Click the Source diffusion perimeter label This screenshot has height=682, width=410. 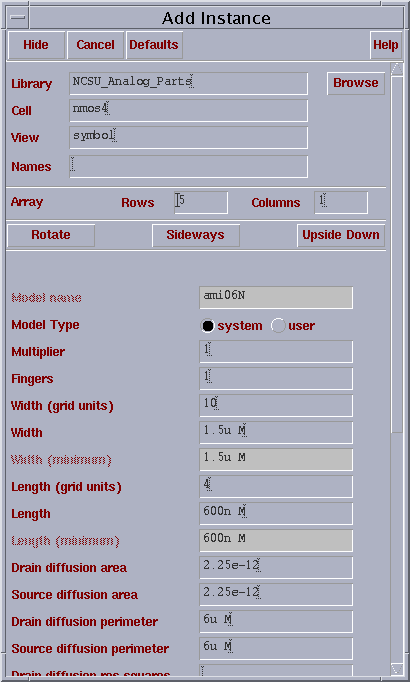(90, 649)
